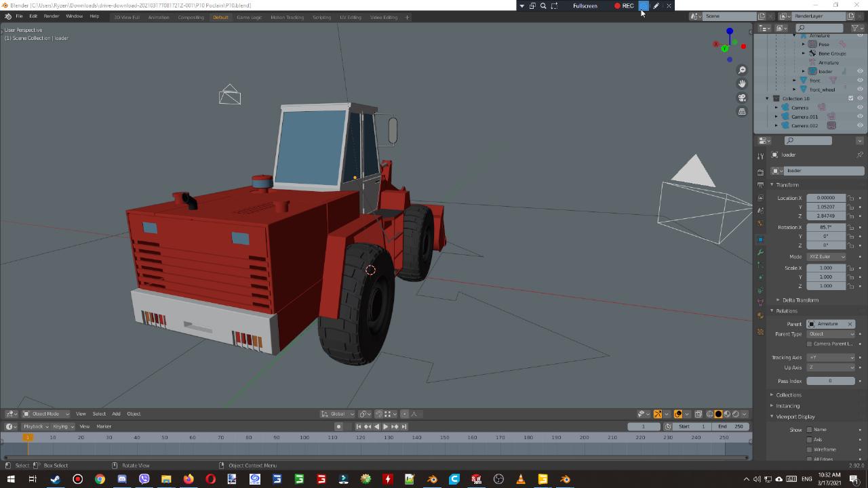Open the rotation Mode XYZ Euler dropdown
The image size is (868, 488).
click(x=826, y=257)
